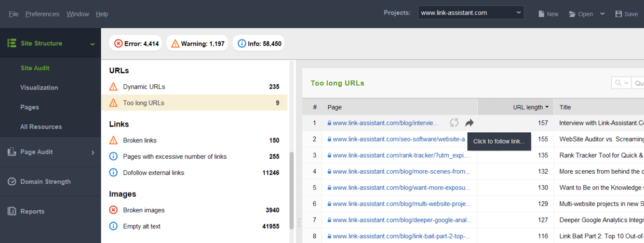Viewport: 644px width, 243px height.
Task: Click the red Error count icon
Action: (x=118, y=44)
